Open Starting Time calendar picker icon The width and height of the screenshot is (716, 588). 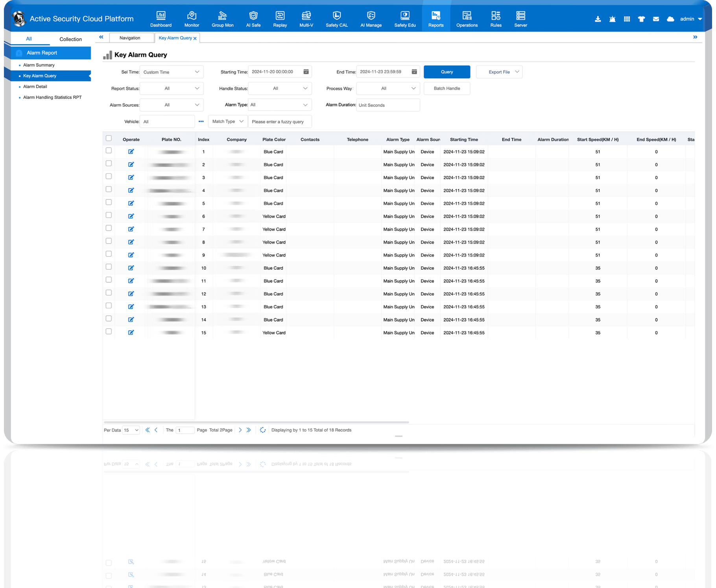[306, 72]
